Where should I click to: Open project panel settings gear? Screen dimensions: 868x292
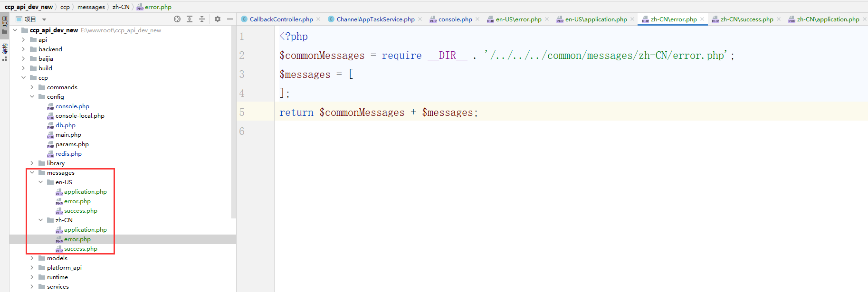tap(218, 19)
